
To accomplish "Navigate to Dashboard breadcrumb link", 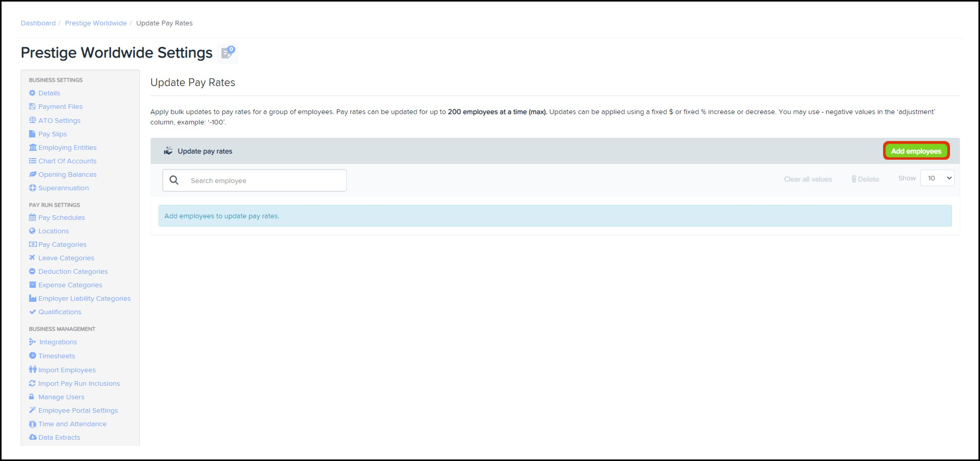I will coord(38,23).
